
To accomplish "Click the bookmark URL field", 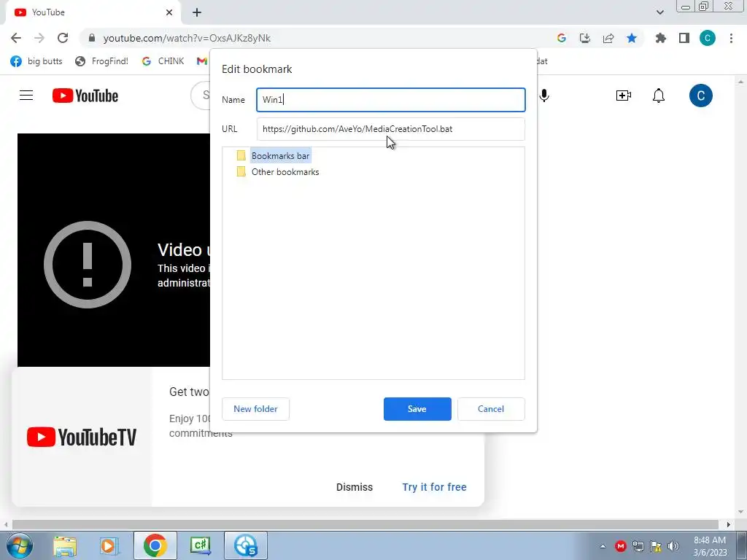I will click(x=391, y=129).
